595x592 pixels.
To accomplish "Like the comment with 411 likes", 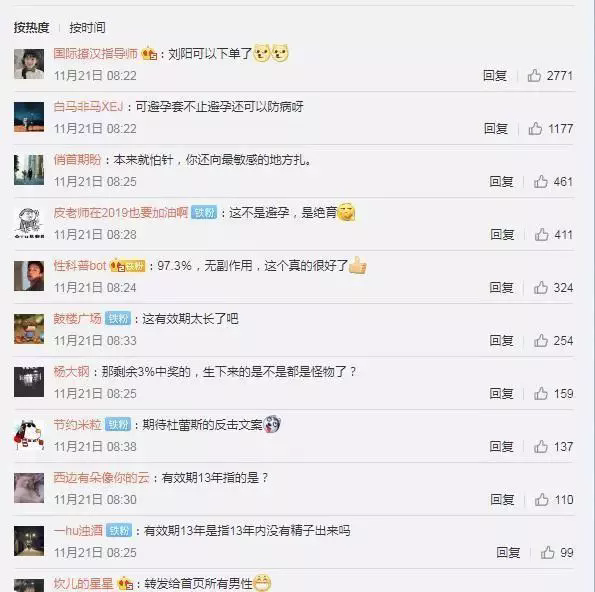I will 541,235.
